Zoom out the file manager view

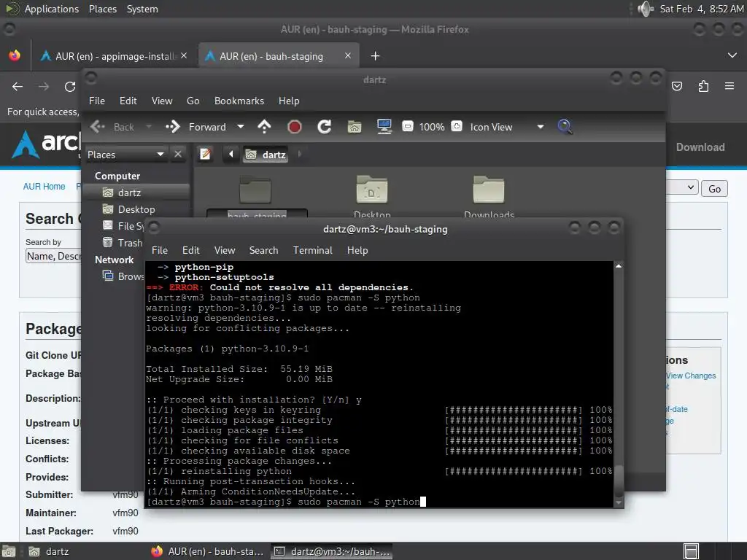pos(408,127)
